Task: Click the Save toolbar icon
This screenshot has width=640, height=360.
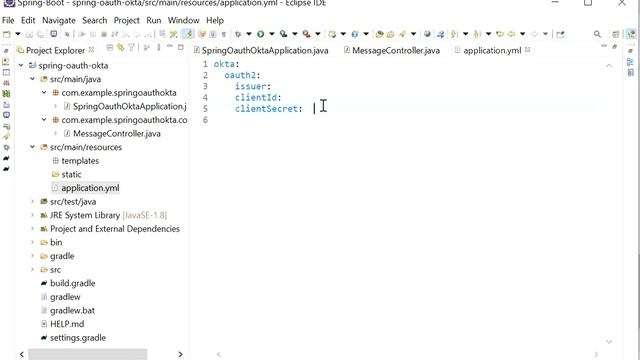Action: pyautogui.click(x=29, y=34)
